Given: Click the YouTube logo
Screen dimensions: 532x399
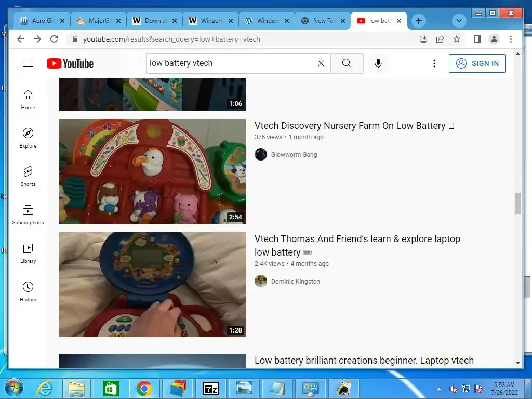Looking at the screenshot, I should [70, 63].
